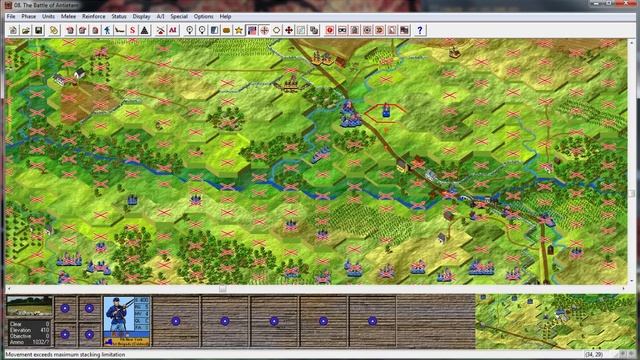Screen dimensions: 640x360
Task: Select the unit inside the red hexagon outline
Action: pyautogui.click(x=386, y=110)
